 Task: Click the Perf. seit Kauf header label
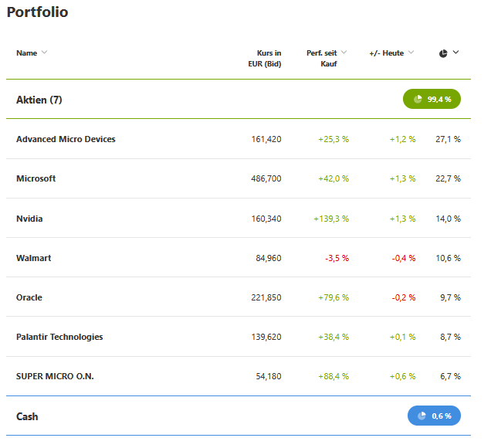pyautogui.click(x=322, y=58)
